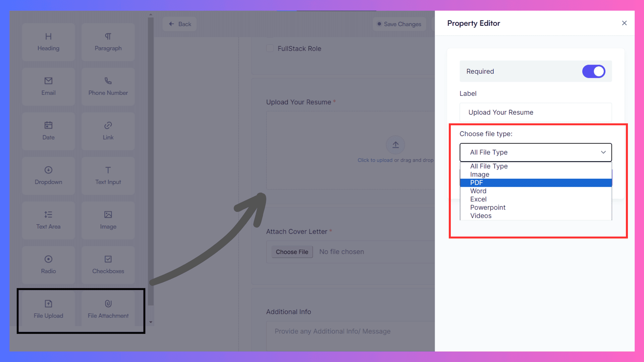Select Image from file type list
This screenshot has height=362, width=644.
[x=480, y=174]
